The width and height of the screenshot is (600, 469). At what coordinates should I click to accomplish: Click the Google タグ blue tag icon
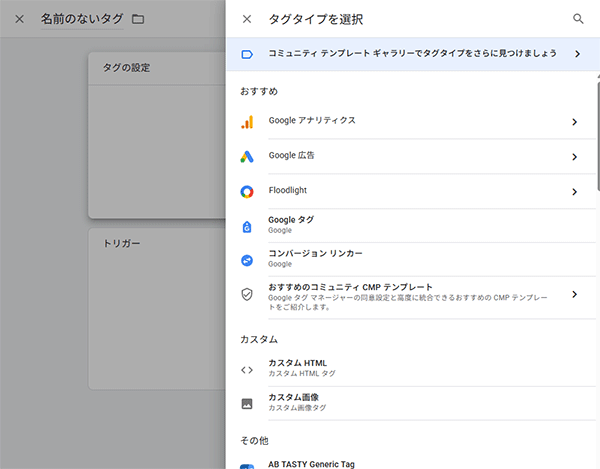click(247, 227)
